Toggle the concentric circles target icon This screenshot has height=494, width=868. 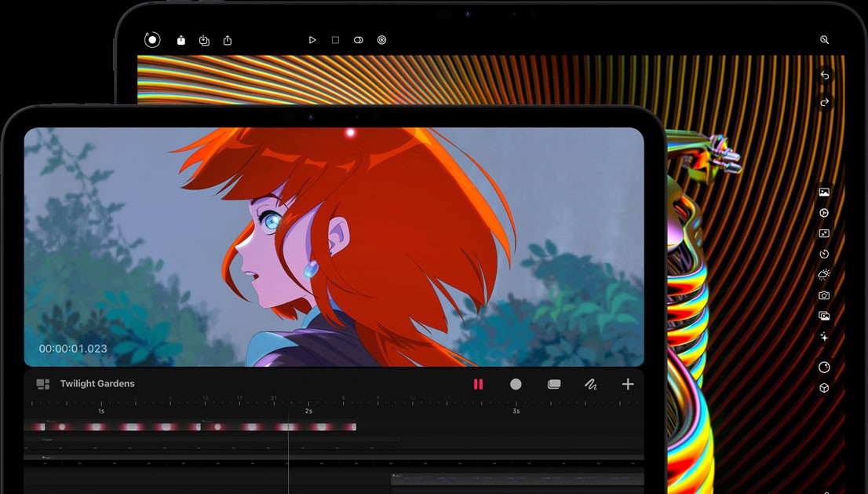pos(381,40)
